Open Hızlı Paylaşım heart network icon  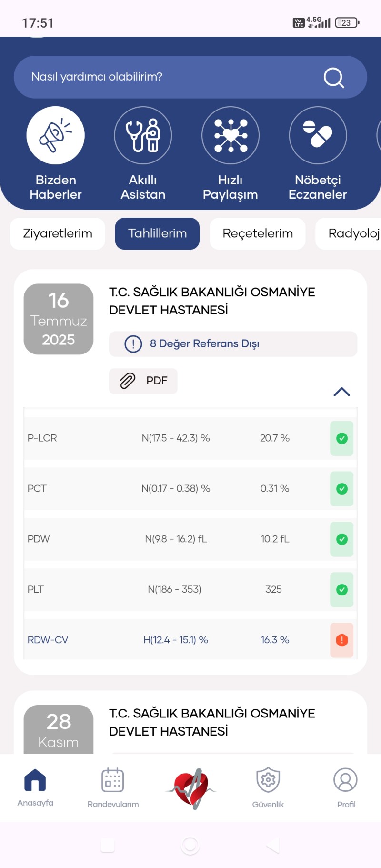click(231, 135)
